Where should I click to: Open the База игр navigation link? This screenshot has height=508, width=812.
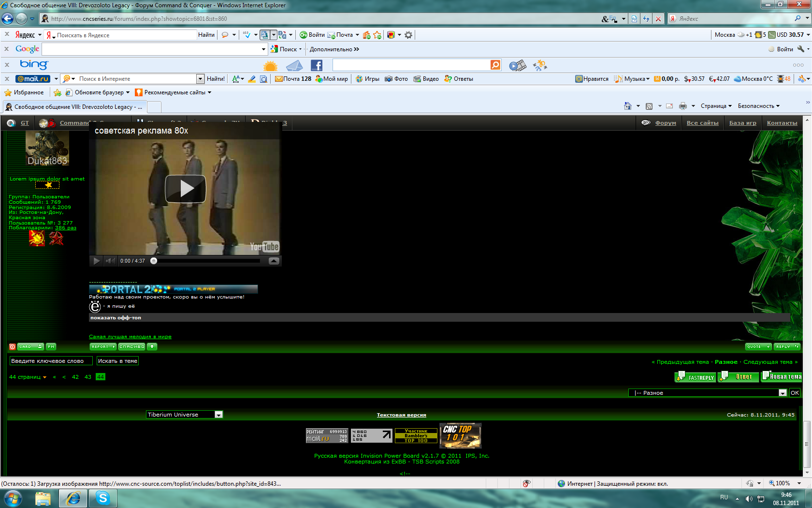pos(743,123)
